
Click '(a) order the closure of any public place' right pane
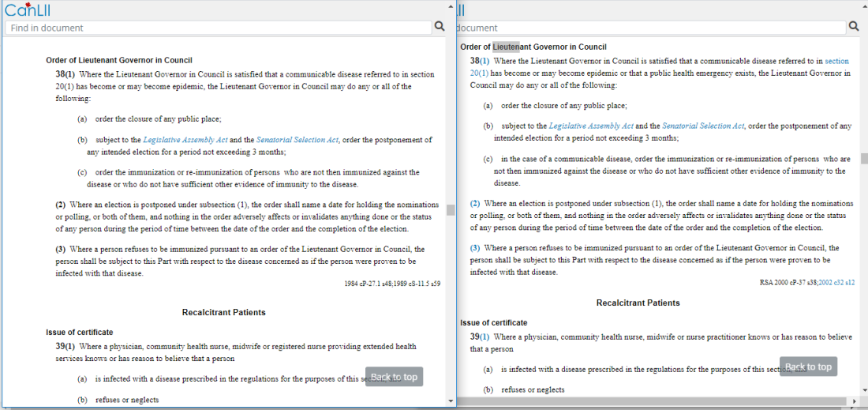[x=556, y=105]
